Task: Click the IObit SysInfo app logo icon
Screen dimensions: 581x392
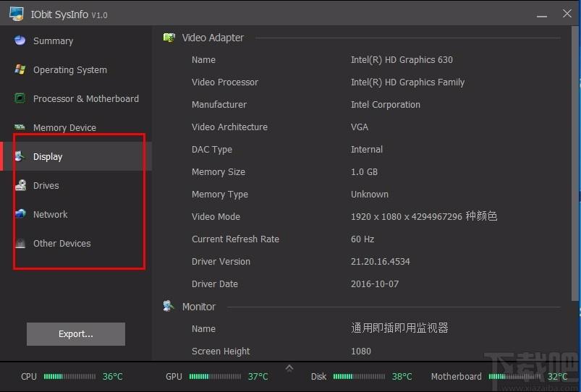Action: coord(17,14)
